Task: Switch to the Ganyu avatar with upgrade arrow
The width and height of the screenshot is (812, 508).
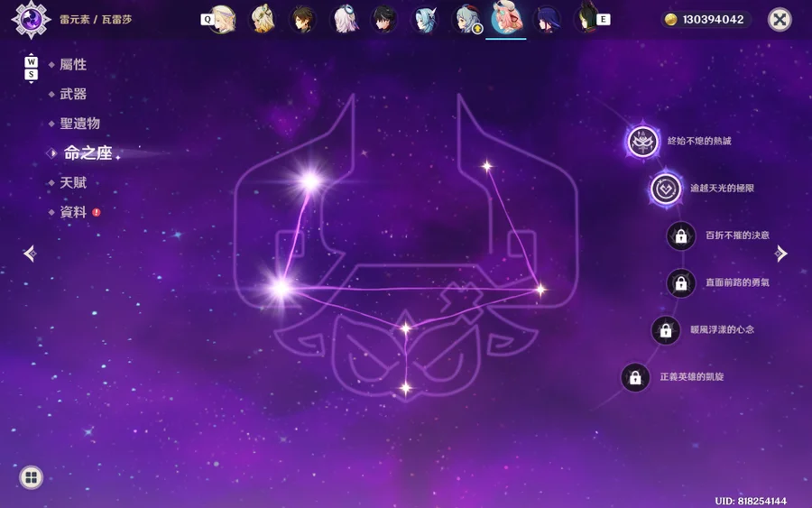Action: pyautogui.click(x=466, y=20)
